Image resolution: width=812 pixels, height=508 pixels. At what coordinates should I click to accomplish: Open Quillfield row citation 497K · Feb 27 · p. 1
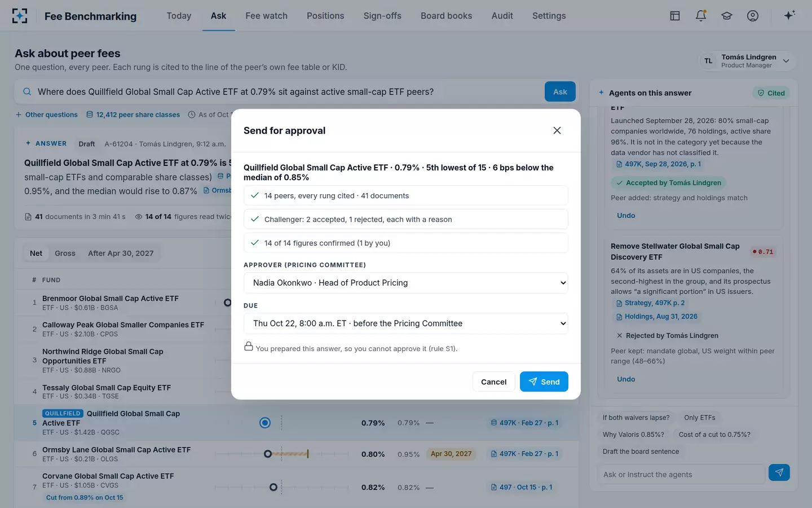pos(524,423)
